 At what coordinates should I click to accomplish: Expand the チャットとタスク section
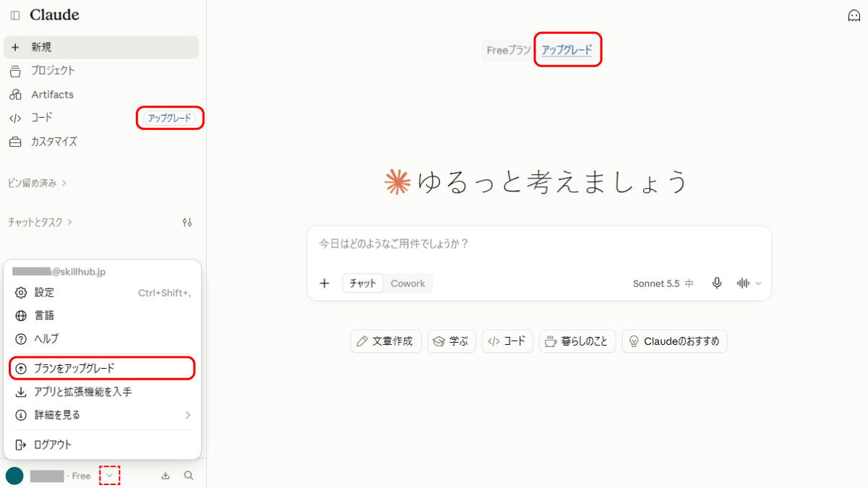point(40,222)
